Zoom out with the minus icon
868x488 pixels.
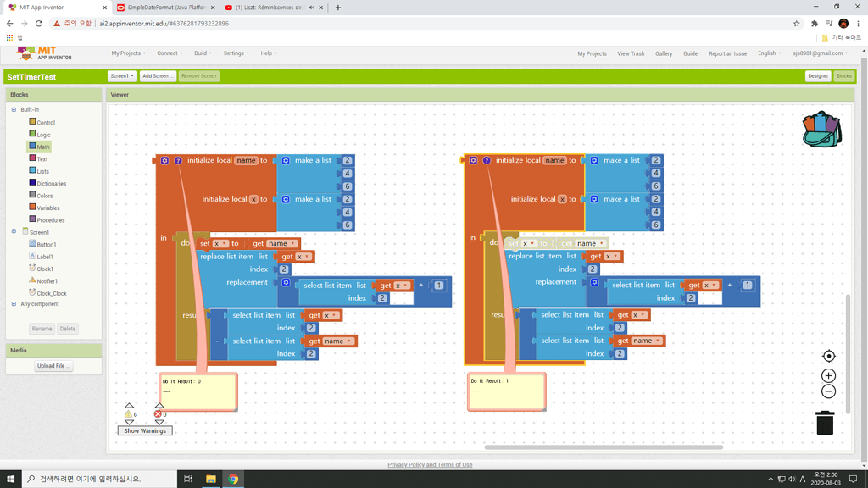click(x=827, y=391)
